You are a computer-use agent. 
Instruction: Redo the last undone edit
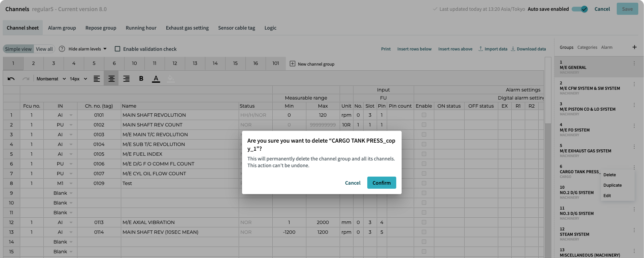tap(26, 79)
